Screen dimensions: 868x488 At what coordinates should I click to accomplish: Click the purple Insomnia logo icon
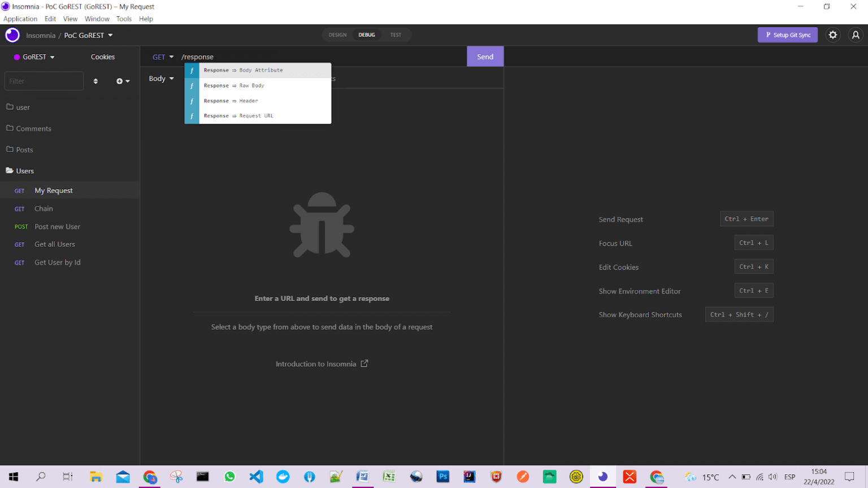pyautogui.click(x=12, y=34)
